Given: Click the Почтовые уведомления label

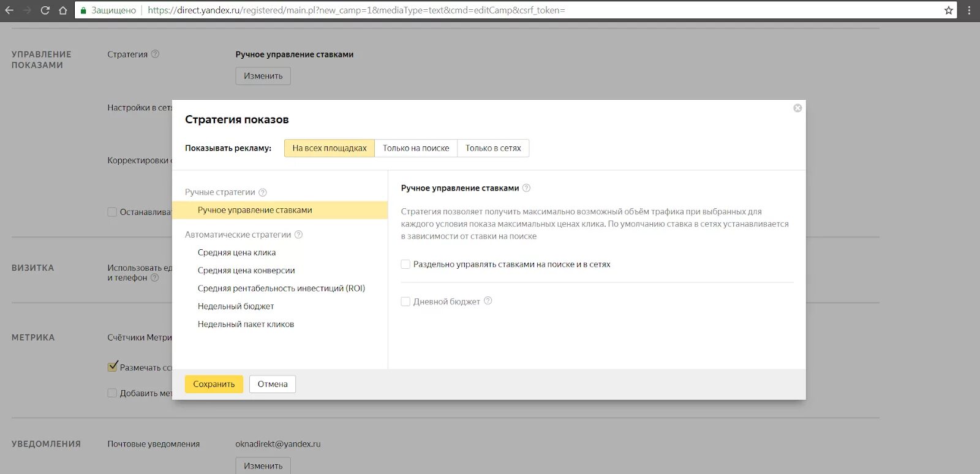Looking at the screenshot, I should (x=154, y=444).
